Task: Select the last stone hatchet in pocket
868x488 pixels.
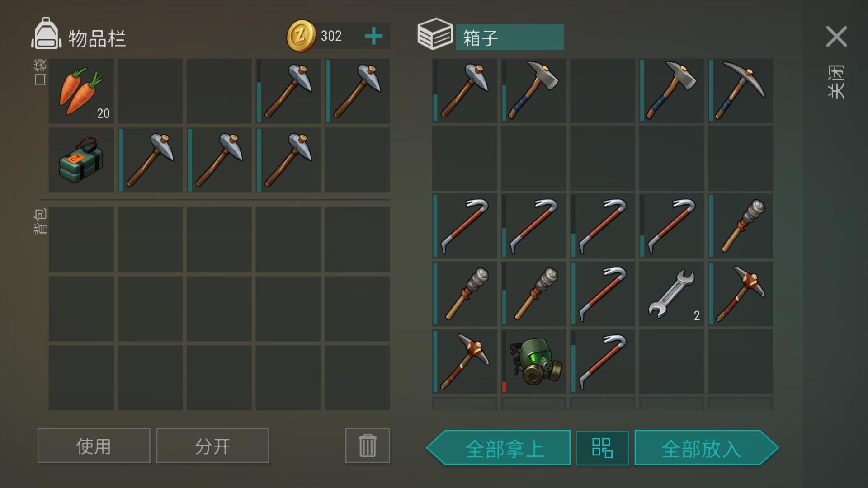Action: pos(288,160)
